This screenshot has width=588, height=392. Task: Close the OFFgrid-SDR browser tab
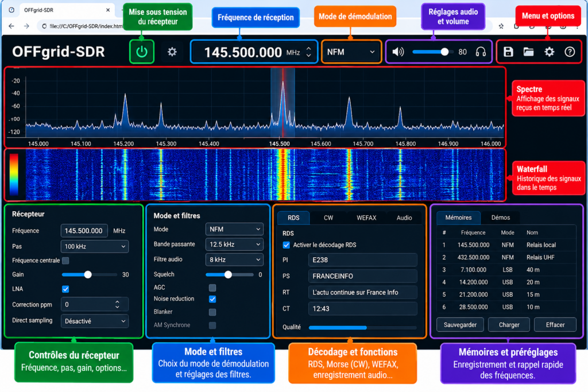click(x=108, y=10)
